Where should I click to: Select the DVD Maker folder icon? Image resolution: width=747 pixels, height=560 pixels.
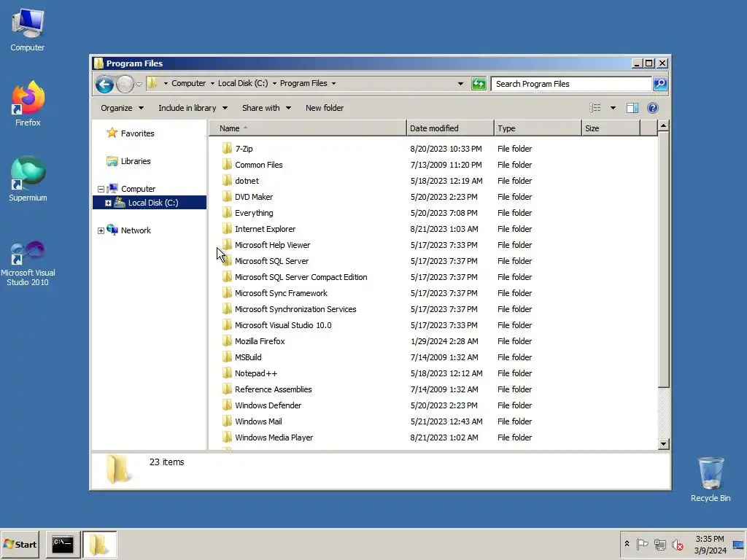tap(227, 197)
